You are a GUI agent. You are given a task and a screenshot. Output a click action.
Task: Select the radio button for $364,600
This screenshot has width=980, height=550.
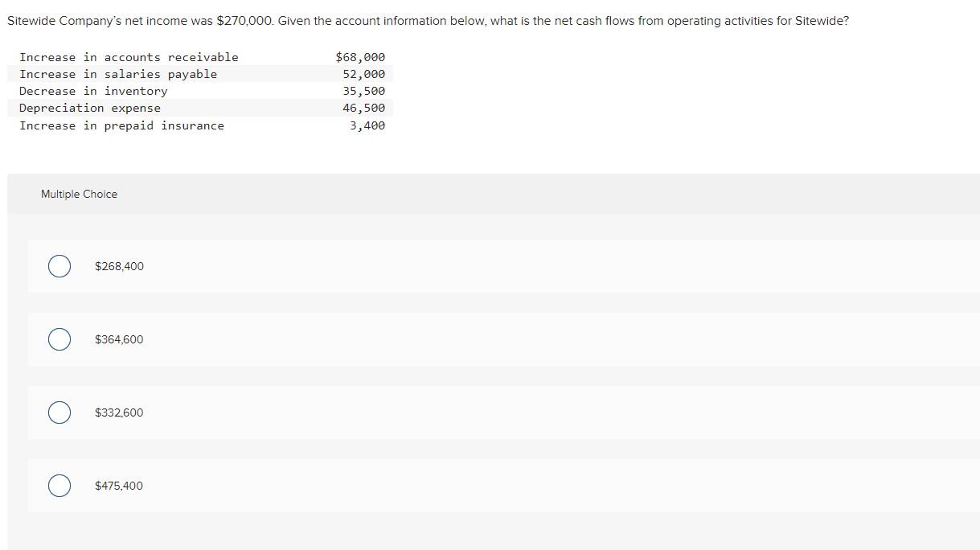tap(59, 339)
